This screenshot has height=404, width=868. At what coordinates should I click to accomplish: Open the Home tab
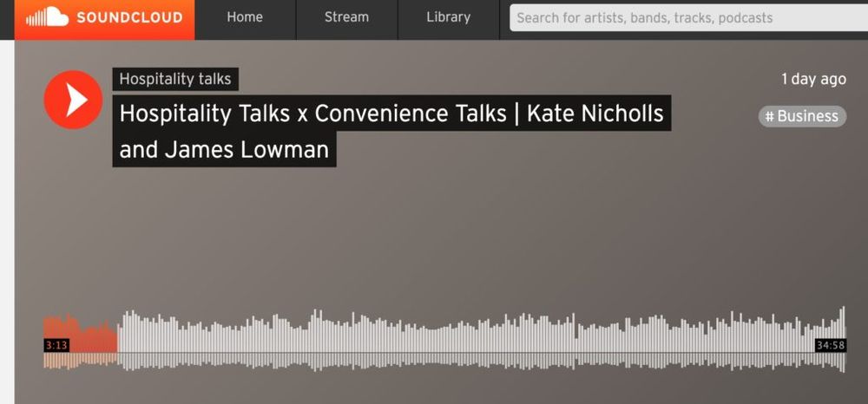(245, 17)
